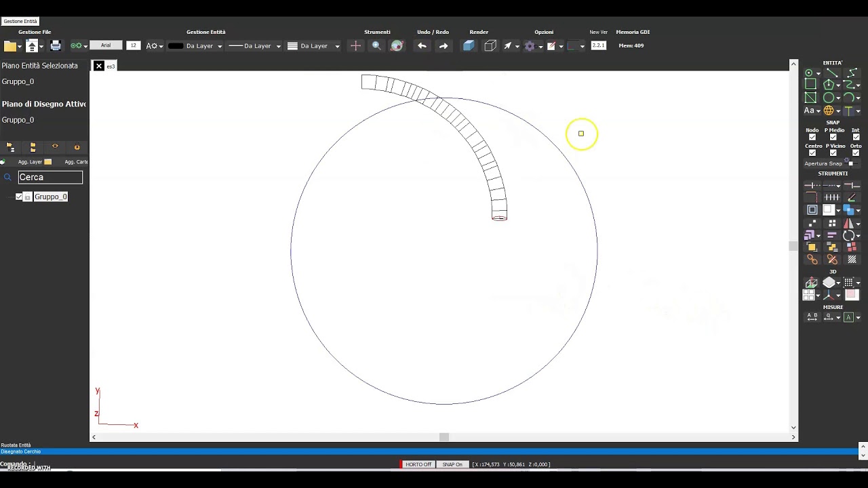This screenshot has width=868, height=488.
Task: Click the mirror entity tool
Action: [x=848, y=223]
